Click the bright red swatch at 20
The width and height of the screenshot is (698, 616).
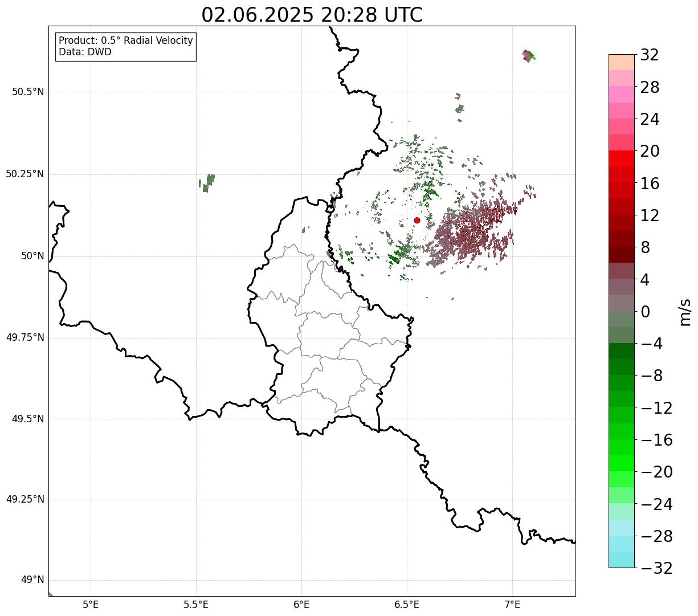pos(622,159)
